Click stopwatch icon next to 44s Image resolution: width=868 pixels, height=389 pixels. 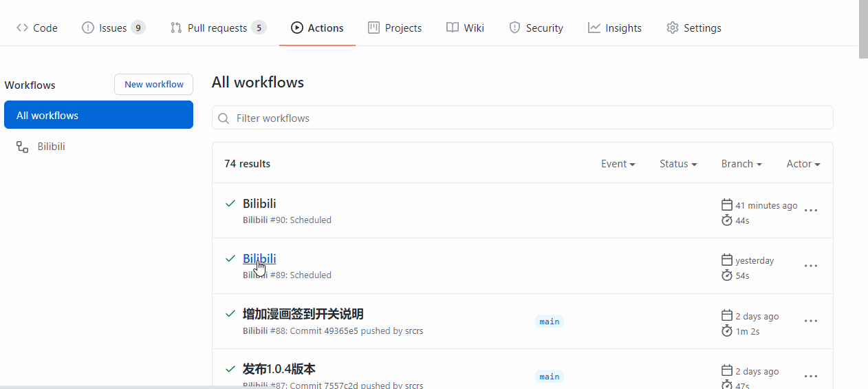(727, 220)
